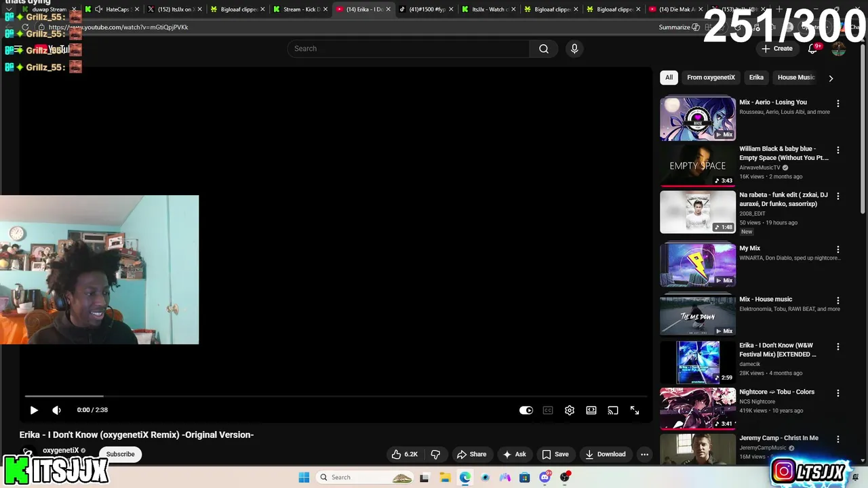Screen dimensions: 868x488
Task: Download the video
Action: [606, 454]
